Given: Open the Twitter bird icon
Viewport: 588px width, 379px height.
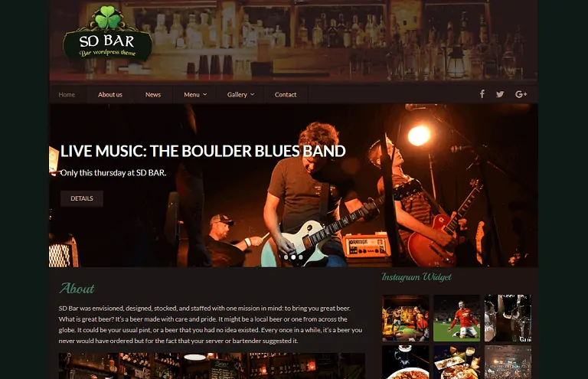Looking at the screenshot, I should [500, 94].
